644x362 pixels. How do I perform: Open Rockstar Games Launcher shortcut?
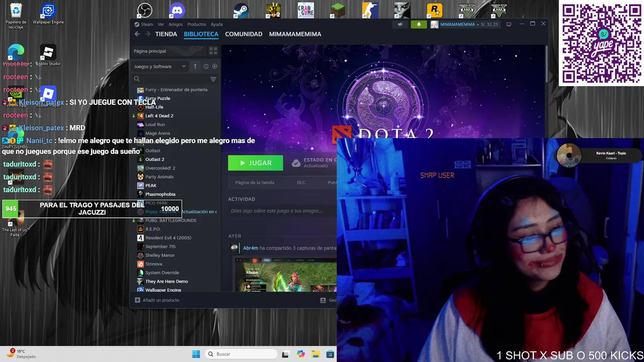(434, 10)
